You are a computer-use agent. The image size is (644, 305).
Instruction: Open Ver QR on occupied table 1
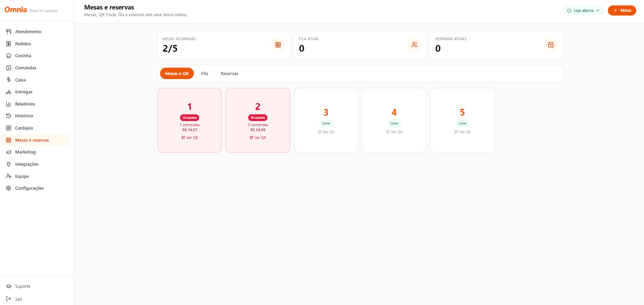pos(190,138)
